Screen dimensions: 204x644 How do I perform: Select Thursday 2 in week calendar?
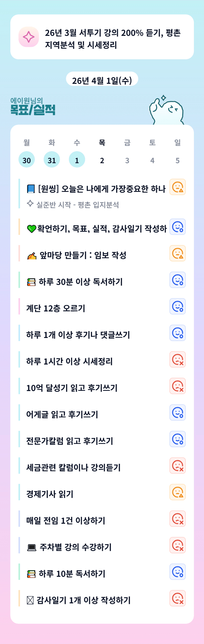pyautogui.click(x=102, y=160)
